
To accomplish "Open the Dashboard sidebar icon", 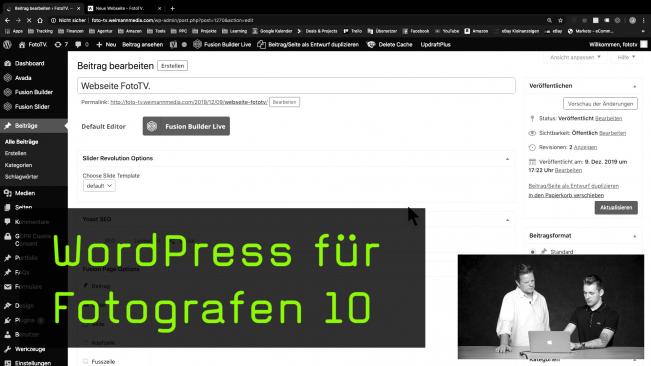I will tap(7, 63).
